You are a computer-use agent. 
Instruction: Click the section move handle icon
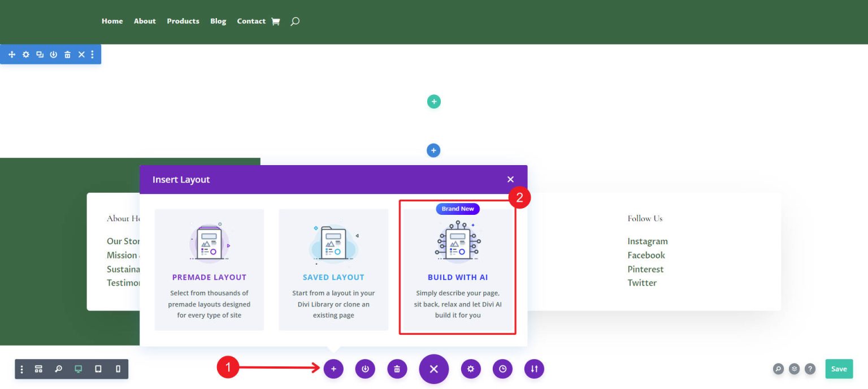[x=12, y=54]
